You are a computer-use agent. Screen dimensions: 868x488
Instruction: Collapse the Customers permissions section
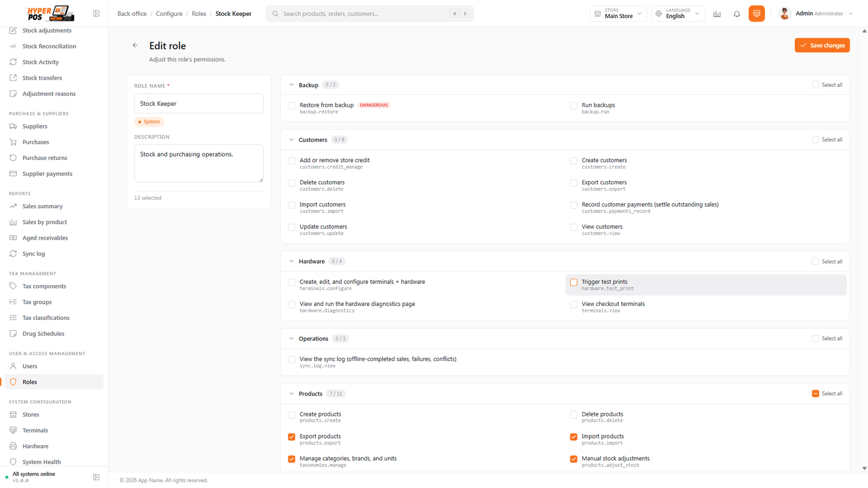point(291,140)
